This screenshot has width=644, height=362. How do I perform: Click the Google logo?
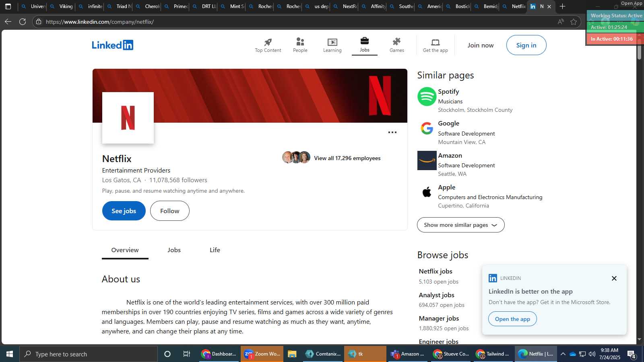click(427, 128)
